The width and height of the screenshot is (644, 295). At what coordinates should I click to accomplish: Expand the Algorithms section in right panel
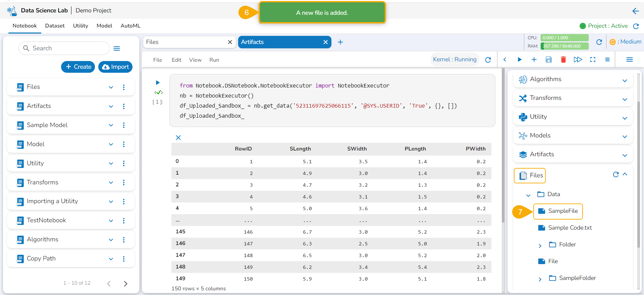pyautogui.click(x=625, y=80)
